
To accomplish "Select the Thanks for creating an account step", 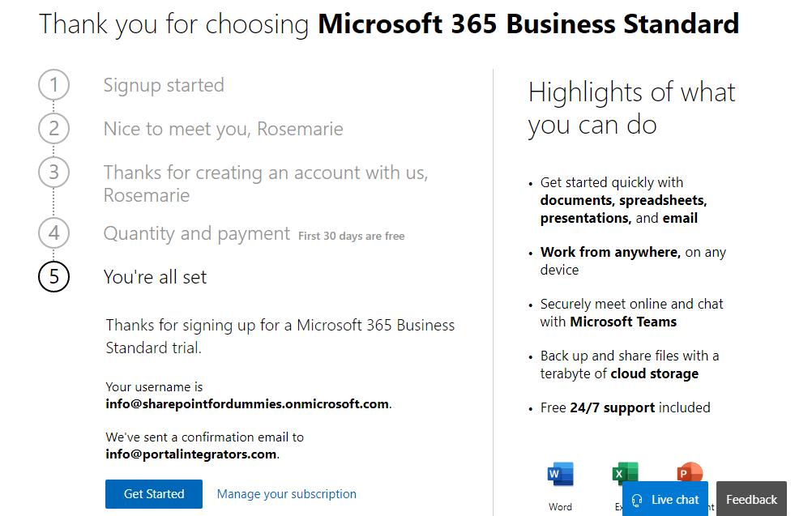I will click(x=265, y=183).
